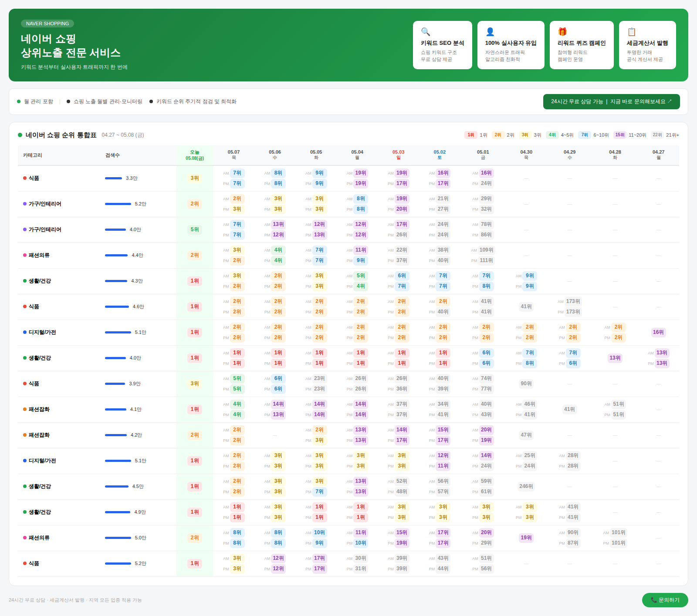This screenshot has height=616, width=697.
Task: Click the 키워드 순위 주기적 점검 및 최적화 text
Action: [x=196, y=101]
